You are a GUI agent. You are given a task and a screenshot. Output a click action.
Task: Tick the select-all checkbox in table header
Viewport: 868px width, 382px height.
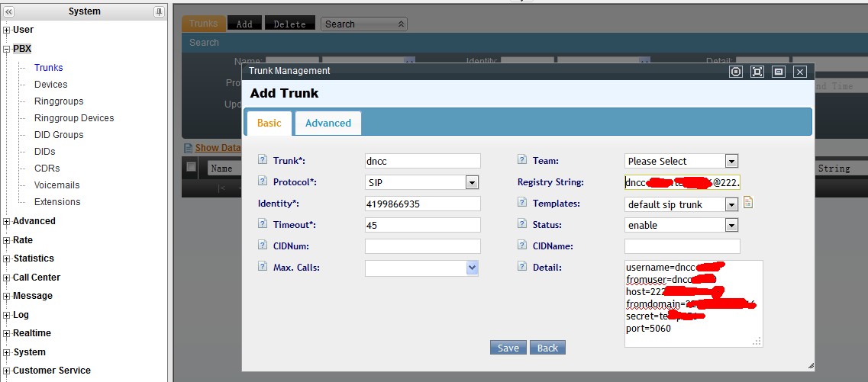191,168
